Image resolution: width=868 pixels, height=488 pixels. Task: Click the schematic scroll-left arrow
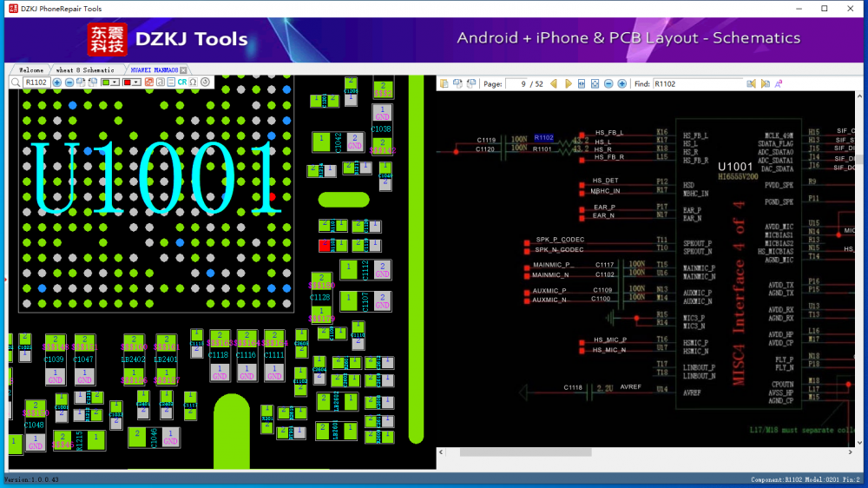point(441,452)
